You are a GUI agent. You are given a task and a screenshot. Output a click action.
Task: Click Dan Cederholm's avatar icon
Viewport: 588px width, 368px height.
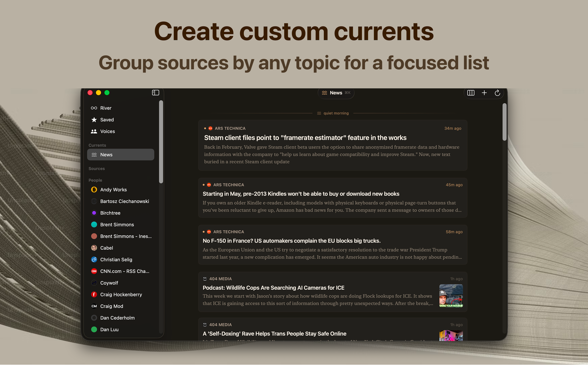pyautogui.click(x=94, y=318)
